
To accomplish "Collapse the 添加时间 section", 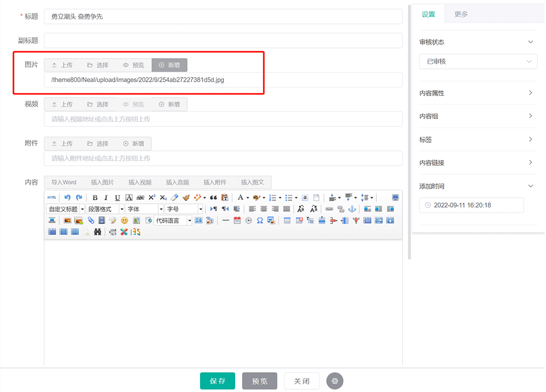I will tap(477, 186).
